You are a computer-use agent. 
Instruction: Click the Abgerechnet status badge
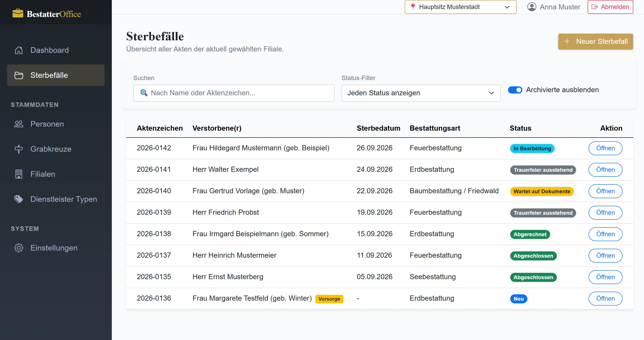pyautogui.click(x=530, y=234)
